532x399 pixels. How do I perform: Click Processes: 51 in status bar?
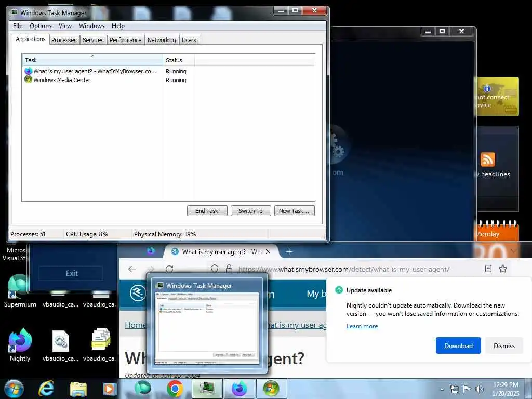[x=28, y=234]
